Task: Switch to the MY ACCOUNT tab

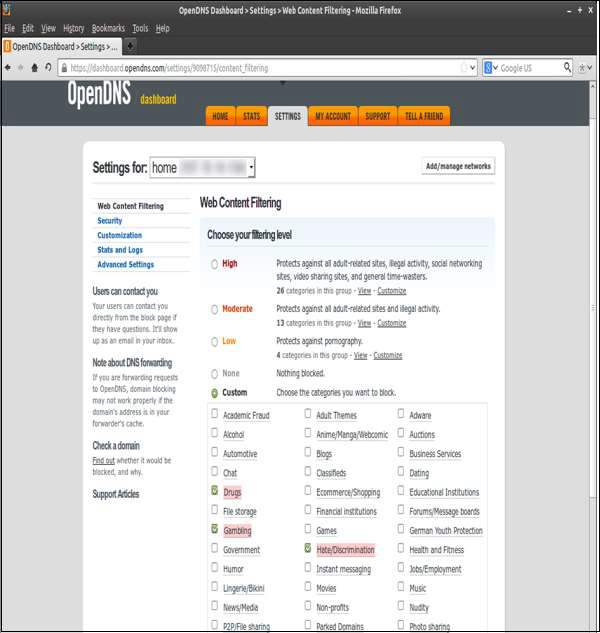Action: [x=333, y=116]
